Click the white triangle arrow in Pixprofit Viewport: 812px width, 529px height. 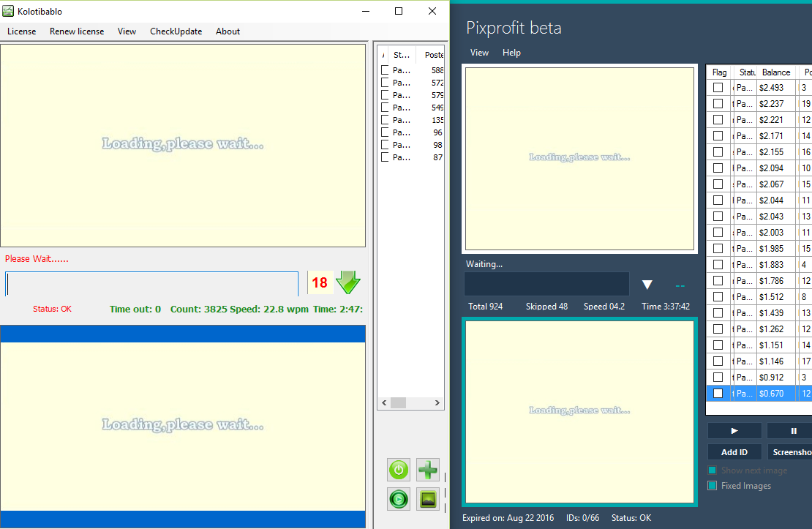pos(647,285)
